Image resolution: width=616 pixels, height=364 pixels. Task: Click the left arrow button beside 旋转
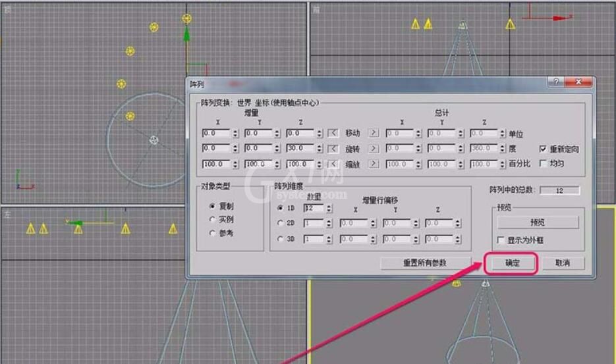tap(333, 148)
